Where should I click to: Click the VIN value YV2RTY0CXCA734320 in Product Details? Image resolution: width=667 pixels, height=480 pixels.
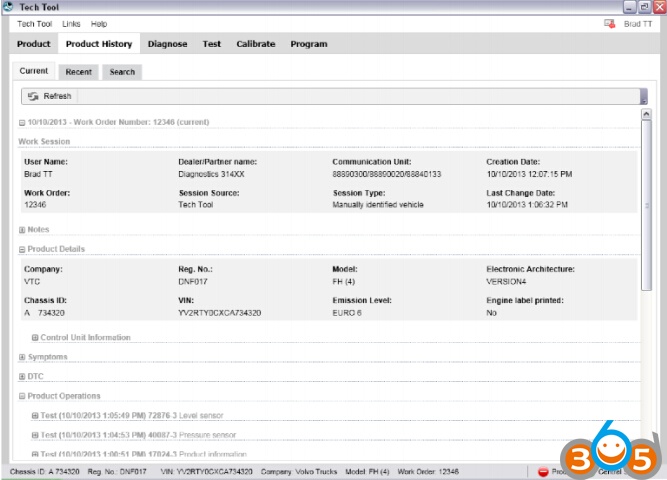[219, 313]
